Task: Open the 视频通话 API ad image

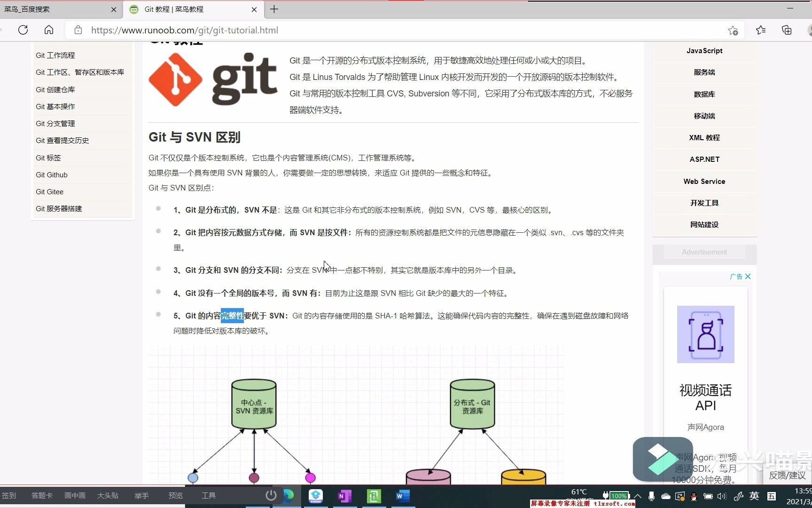Action: point(706,334)
